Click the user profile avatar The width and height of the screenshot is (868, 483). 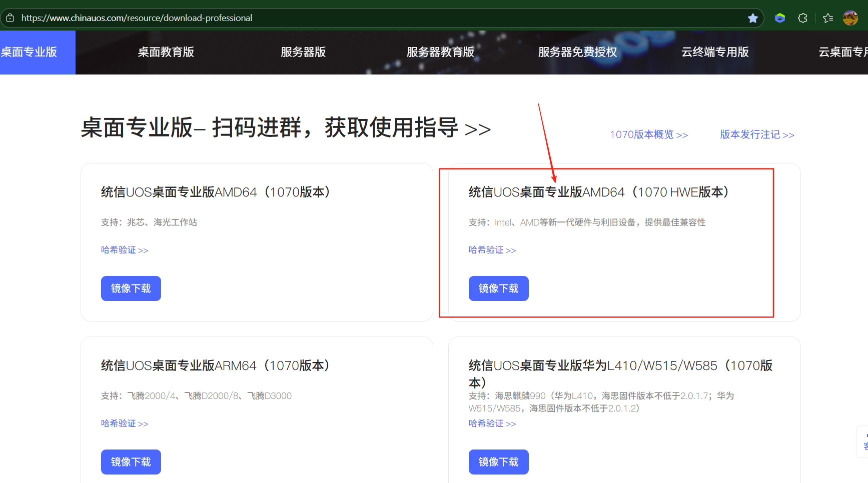click(x=850, y=18)
